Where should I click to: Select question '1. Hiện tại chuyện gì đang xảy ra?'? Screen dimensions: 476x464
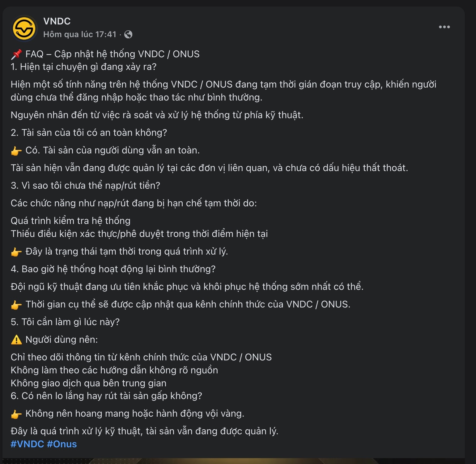pyautogui.click(x=84, y=66)
